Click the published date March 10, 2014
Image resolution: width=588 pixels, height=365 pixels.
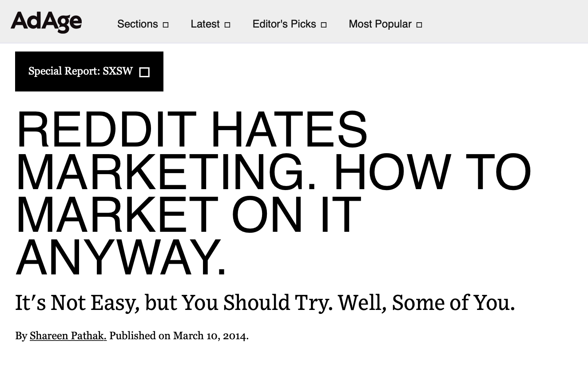tap(210, 336)
